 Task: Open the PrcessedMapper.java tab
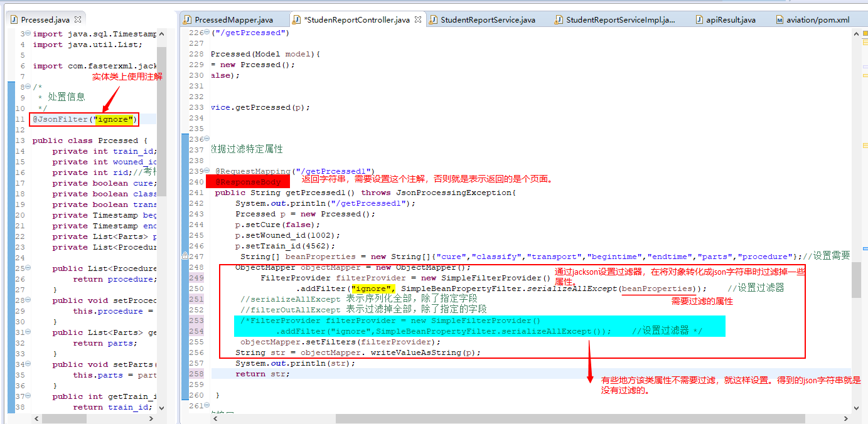click(x=233, y=20)
